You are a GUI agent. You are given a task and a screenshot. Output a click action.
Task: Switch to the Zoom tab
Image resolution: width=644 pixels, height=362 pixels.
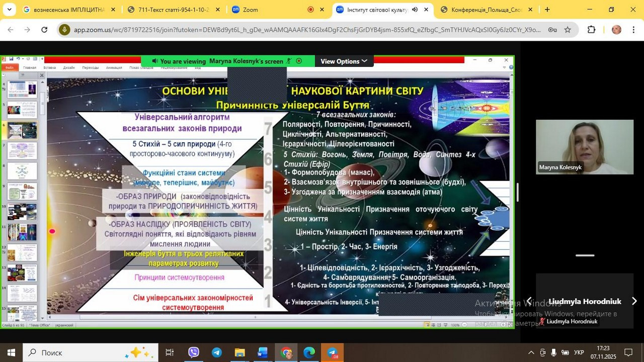277,10
